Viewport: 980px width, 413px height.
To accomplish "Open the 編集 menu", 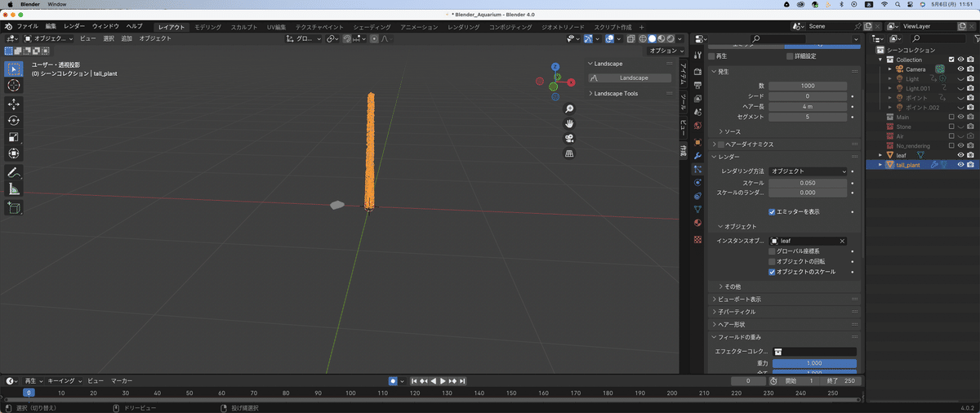I will (x=51, y=27).
